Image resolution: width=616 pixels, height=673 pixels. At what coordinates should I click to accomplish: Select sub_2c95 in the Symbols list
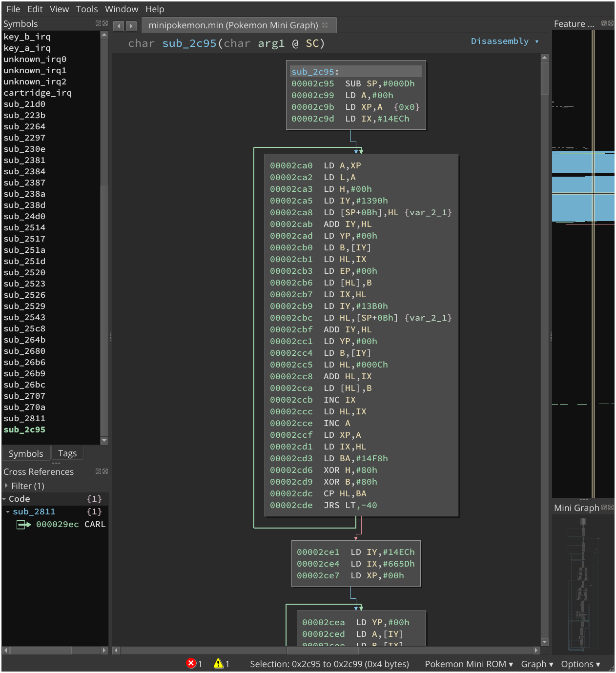(x=24, y=430)
